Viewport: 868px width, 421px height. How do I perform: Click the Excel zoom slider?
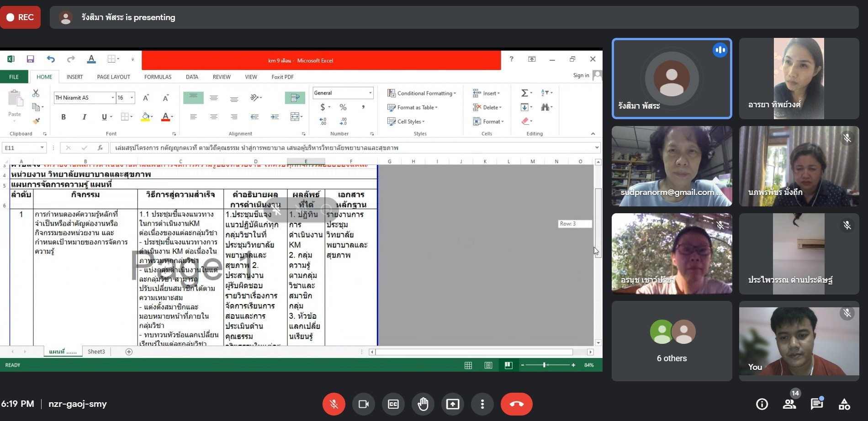[545, 365]
